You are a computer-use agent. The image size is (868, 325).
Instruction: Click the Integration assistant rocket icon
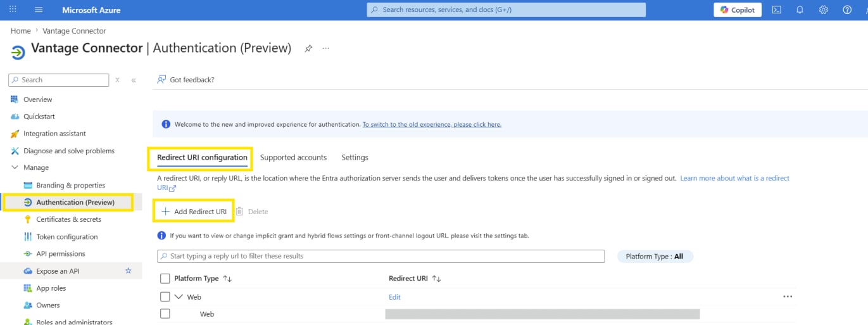coord(15,134)
